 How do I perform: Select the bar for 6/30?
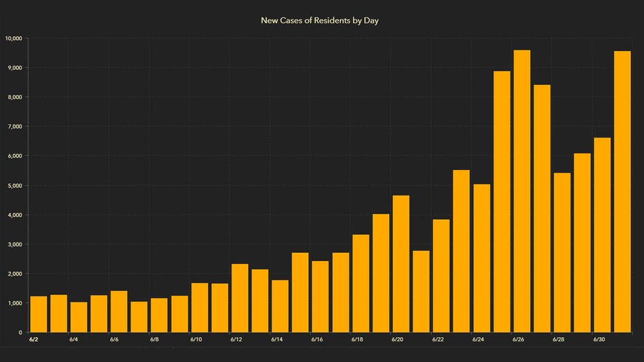(x=603, y=235)
